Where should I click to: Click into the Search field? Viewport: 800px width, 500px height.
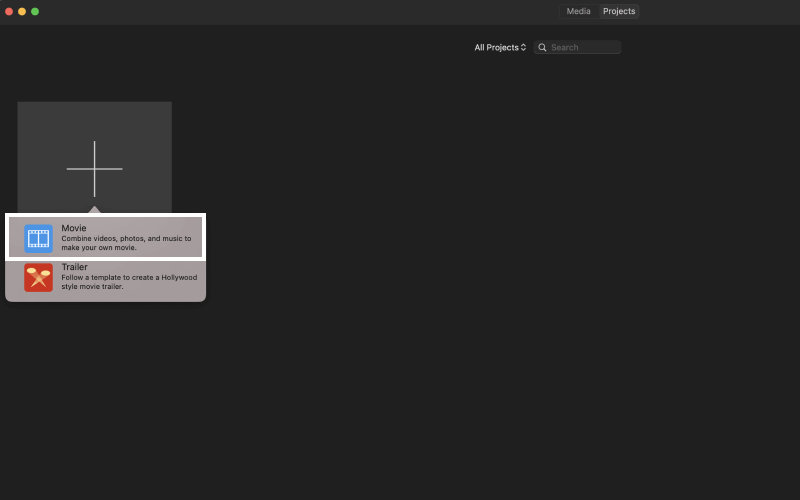pos(577,47)
